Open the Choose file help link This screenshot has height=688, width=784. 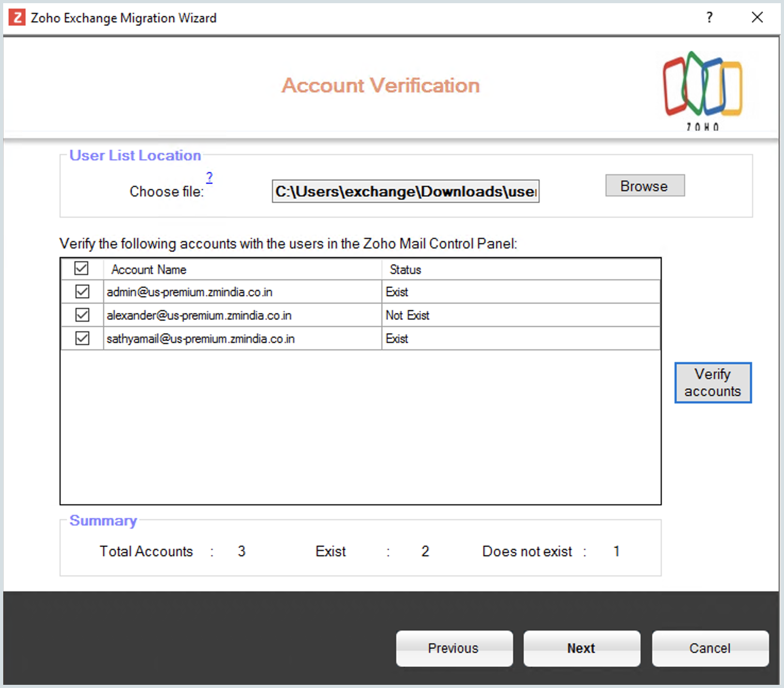(x=209, y=177)
